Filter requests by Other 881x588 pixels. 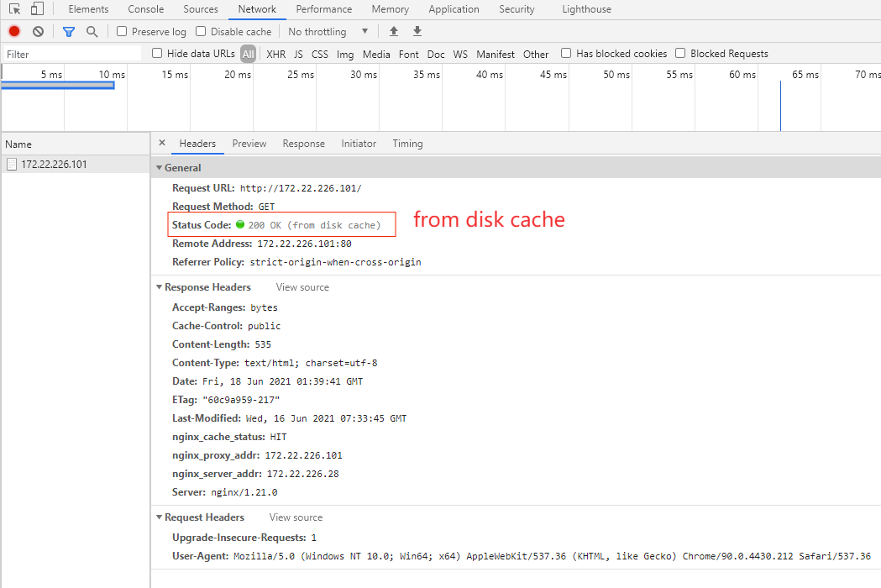click(536, 54)
